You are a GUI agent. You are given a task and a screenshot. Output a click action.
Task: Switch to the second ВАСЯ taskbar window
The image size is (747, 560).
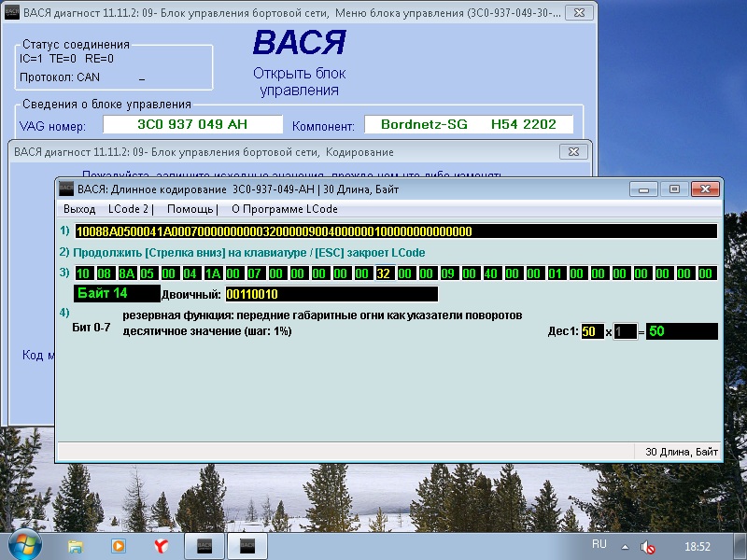point(248,545)
